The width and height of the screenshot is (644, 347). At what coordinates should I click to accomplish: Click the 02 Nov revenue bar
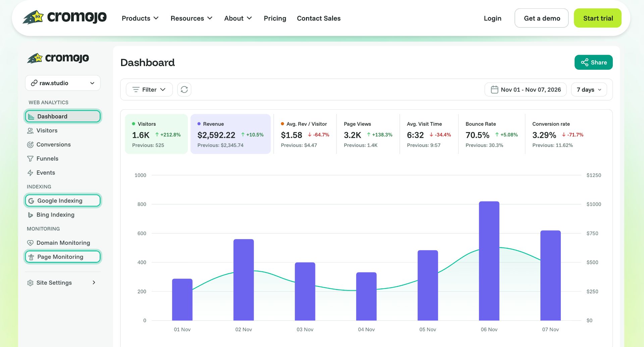(244, 280)
